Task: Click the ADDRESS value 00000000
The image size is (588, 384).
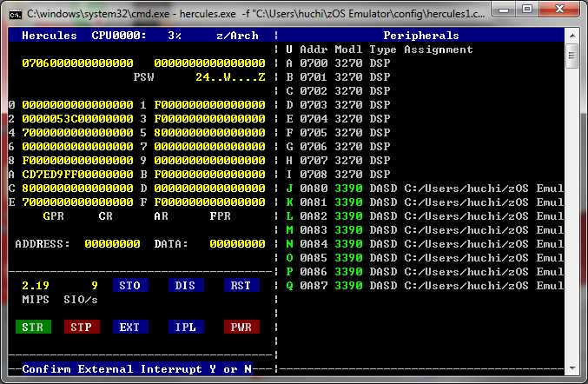Action: pos(113,244)
